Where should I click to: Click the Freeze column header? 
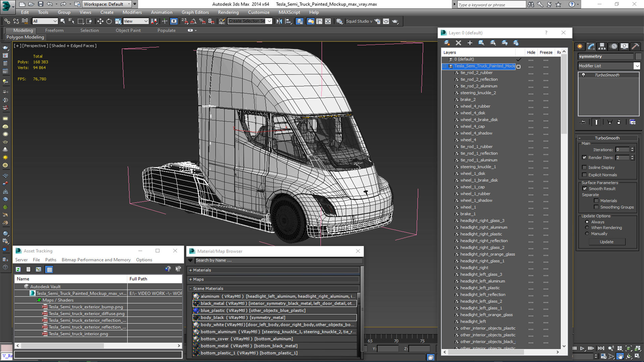point(546,52)
